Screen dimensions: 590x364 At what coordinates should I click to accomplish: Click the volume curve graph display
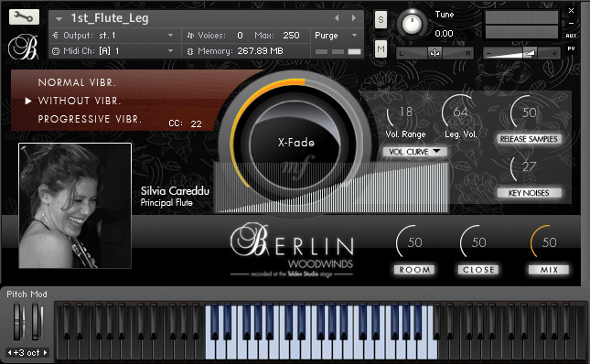[x=331, y=187]
